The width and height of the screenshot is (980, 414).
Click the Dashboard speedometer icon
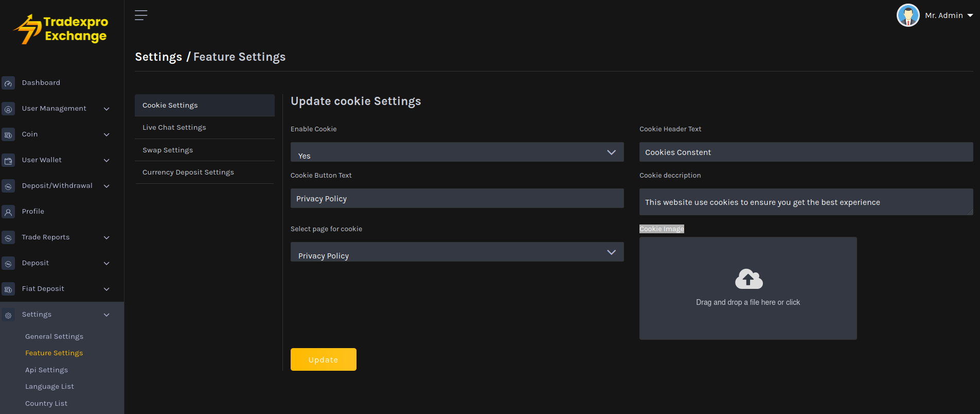(8, 83)
